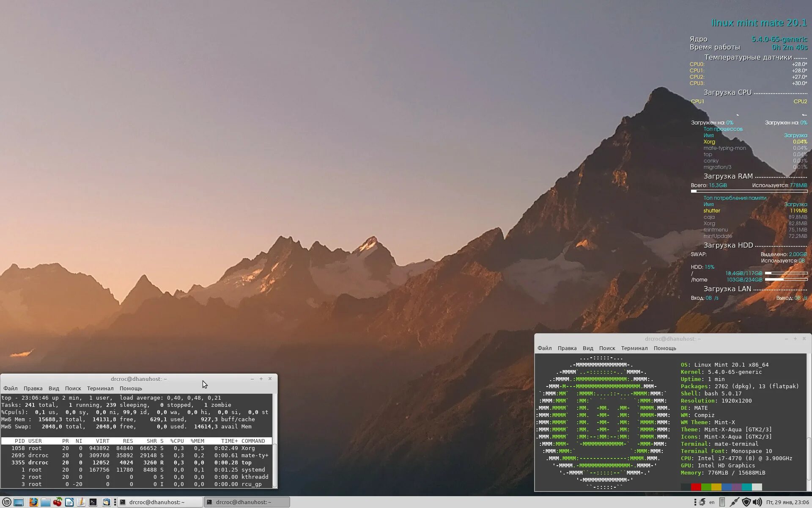
Task: Launch the cherries application icon
Action: click(x=58, y=502)
